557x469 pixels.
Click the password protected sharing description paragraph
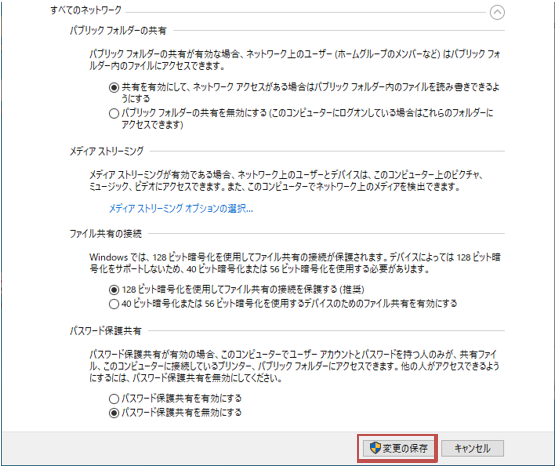coord(294,366)
